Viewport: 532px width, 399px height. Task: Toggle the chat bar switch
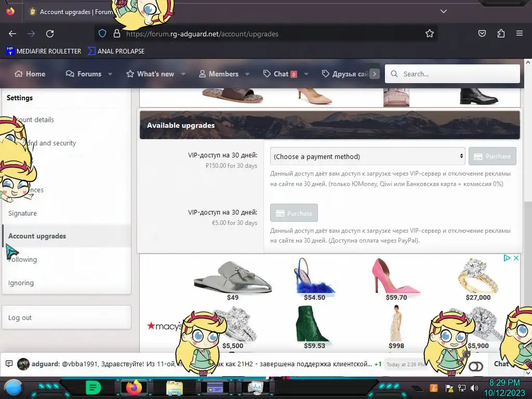476,366
